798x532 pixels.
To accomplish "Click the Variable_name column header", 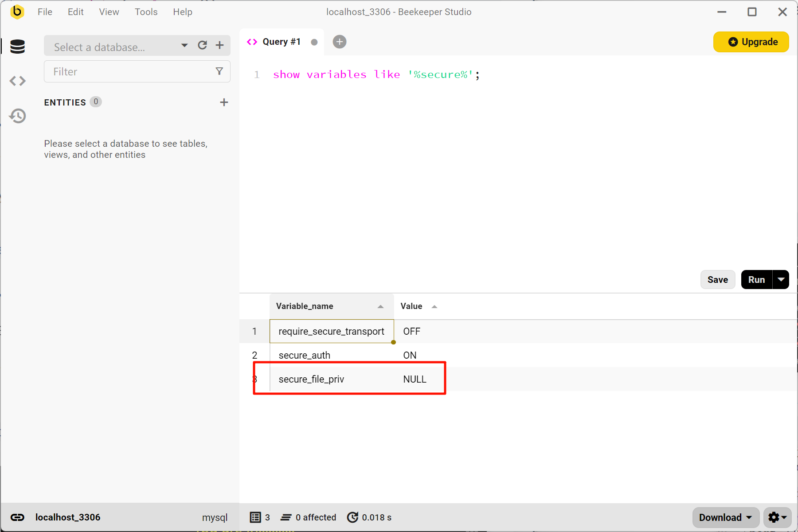I will pyautogui.click(x=332, y=306).
